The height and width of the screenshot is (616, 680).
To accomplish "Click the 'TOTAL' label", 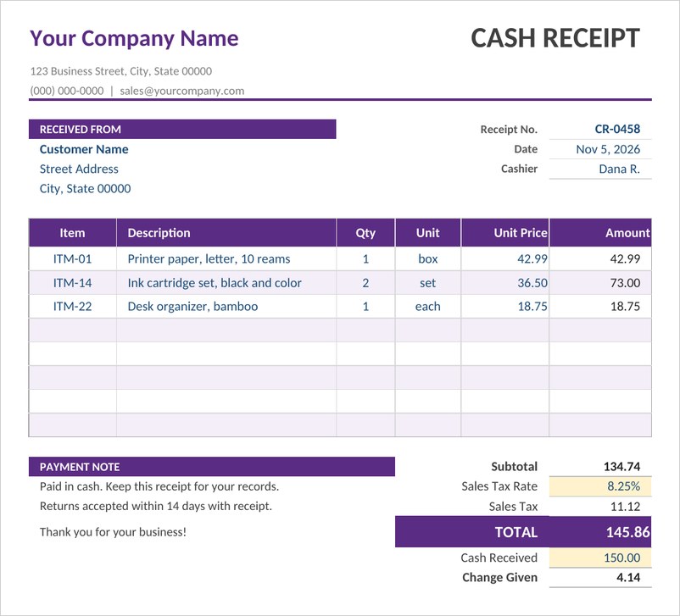I will (516, 532).
